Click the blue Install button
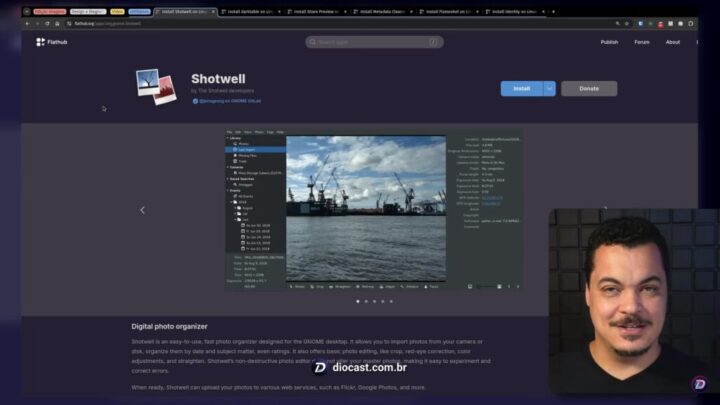The image size is (720, 405). (x=521, y=88)
